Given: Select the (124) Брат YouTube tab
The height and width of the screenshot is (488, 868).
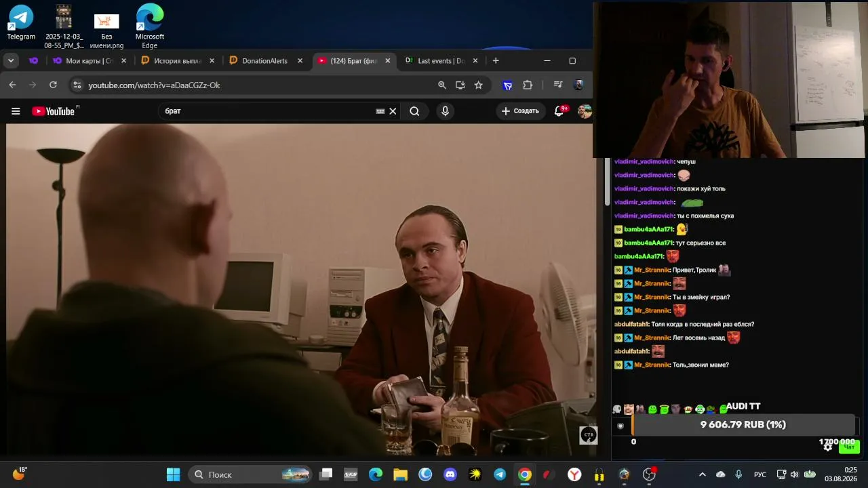Looking at the screenshot, I should tap(353, 60).
